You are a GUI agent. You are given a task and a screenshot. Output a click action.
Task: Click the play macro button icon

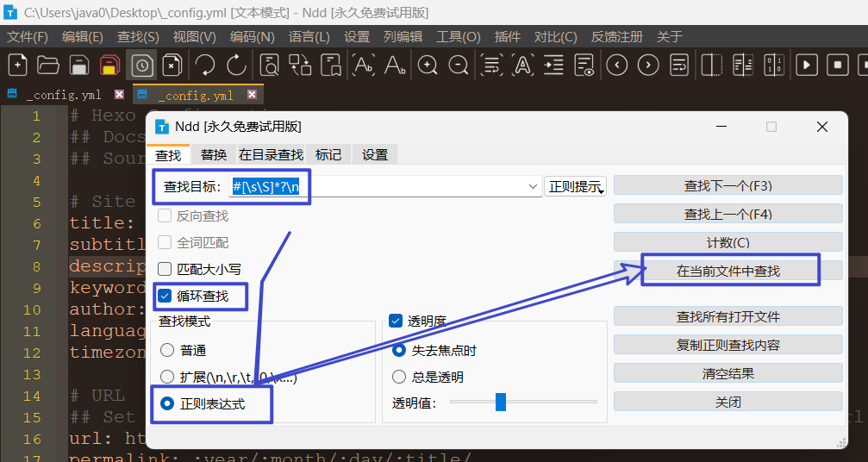[x=807, y=65]
